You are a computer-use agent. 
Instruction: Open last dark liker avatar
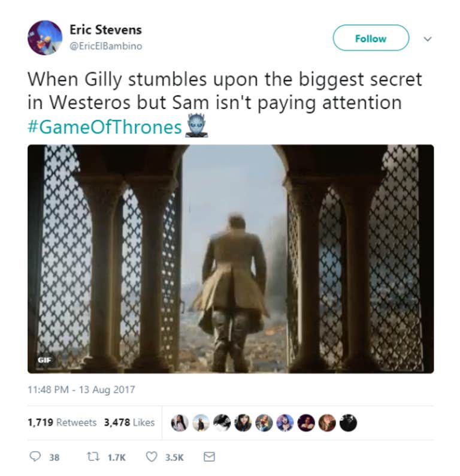pyautogui.click(x=348, y=423)
